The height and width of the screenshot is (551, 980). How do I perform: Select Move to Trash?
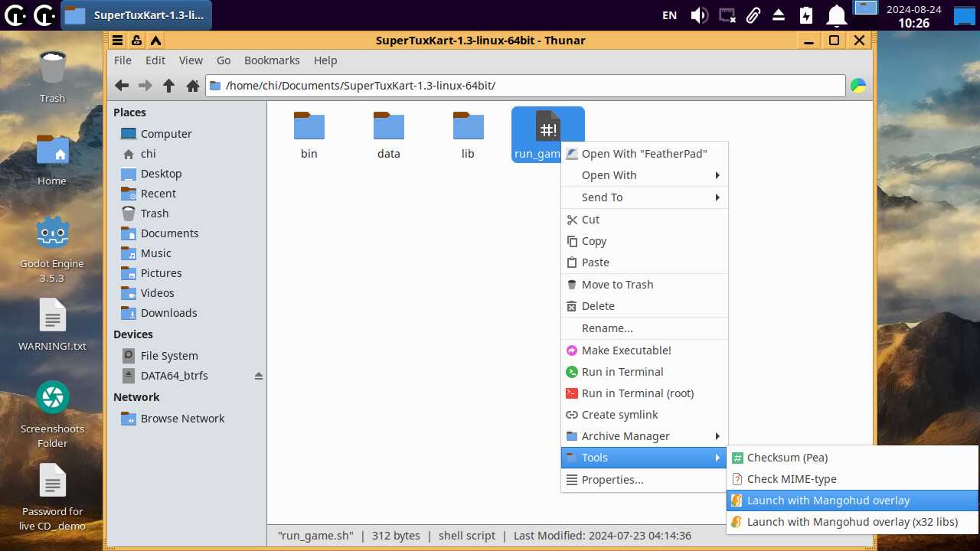pyautogui.click(x=644, y=285)
